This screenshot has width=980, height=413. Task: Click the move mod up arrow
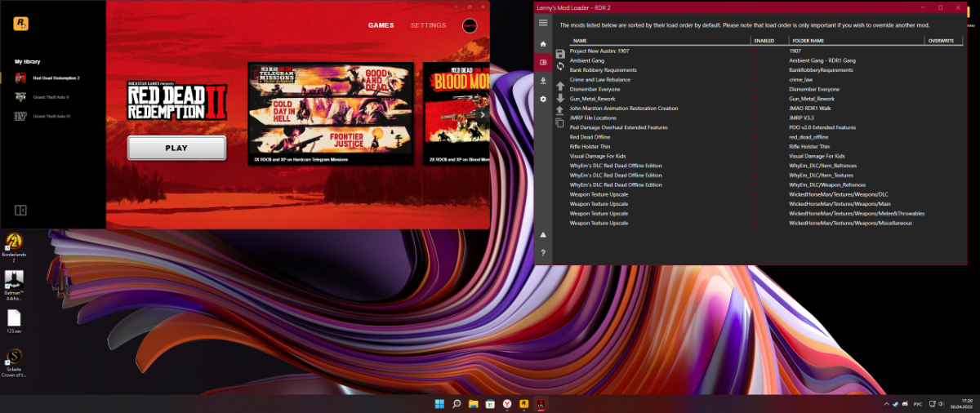(560, 86)
